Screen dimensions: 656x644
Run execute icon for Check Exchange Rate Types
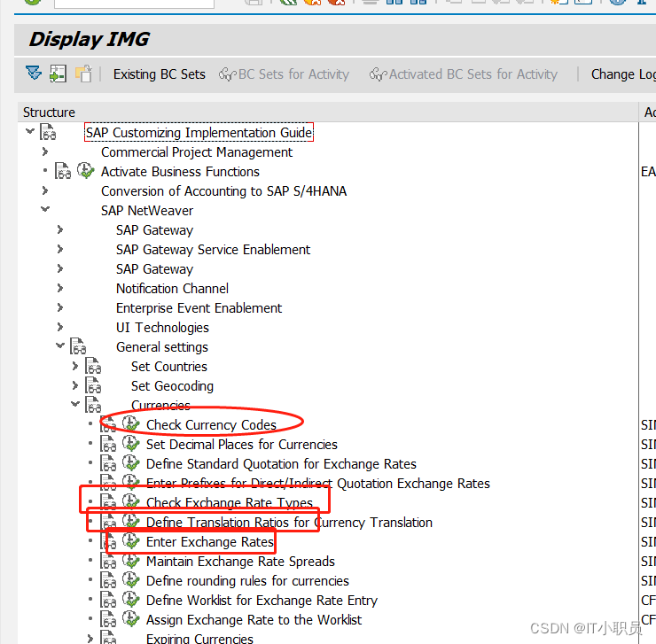point(130,501)
